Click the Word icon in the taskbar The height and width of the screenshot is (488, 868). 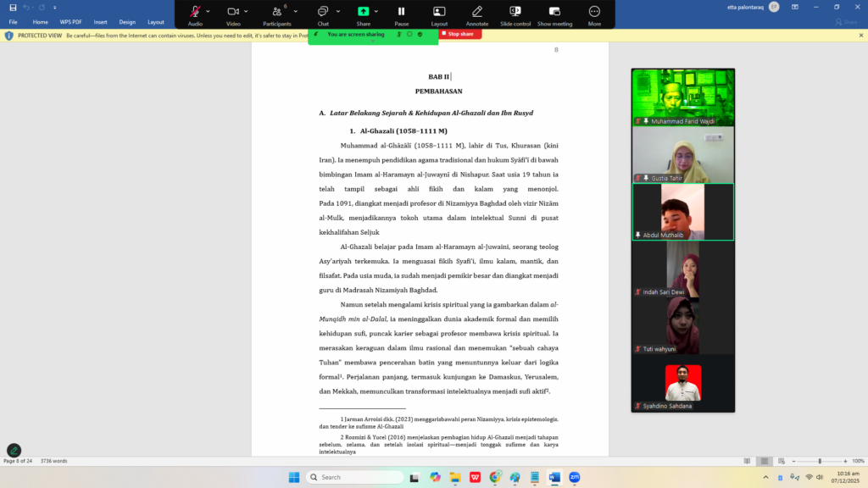pyautogui.click(x=554, y=477)
